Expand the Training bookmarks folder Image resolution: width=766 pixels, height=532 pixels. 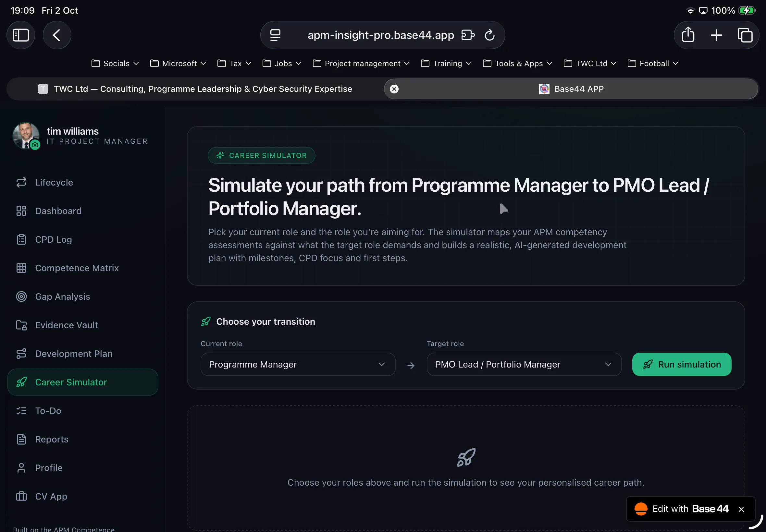446,63
